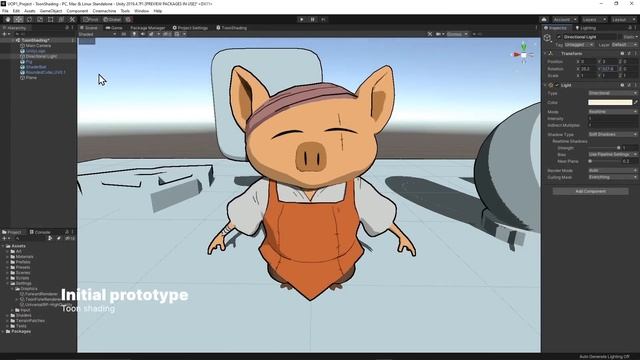Collapse the ToonShading scene in the Hierarchy
Image resolution: width=640 pixels, height=360 pixels.
13,40
